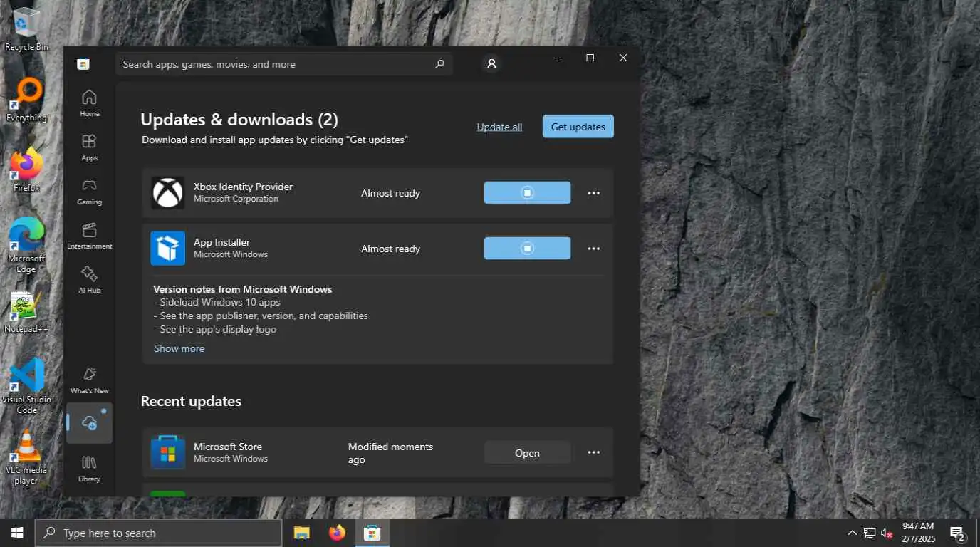Open the notification center icon
The image size is (980, 547).
pyautogui.click(x=957, y=533)
